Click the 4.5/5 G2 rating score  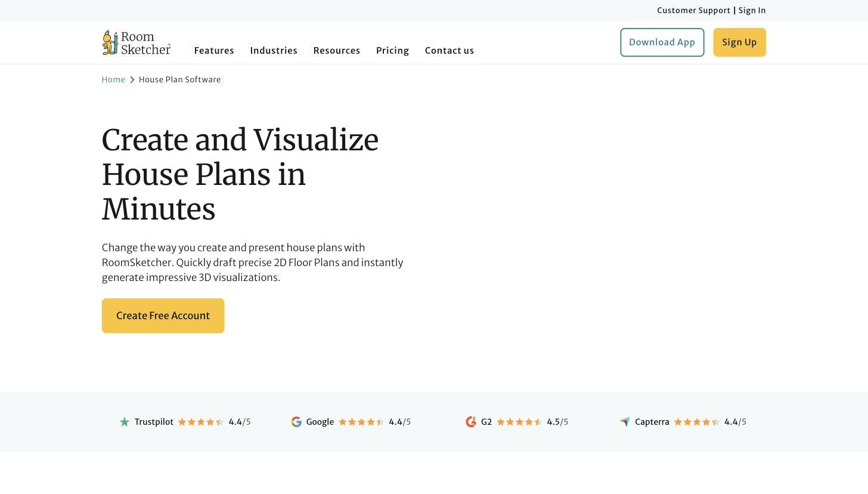coord(557,422)
